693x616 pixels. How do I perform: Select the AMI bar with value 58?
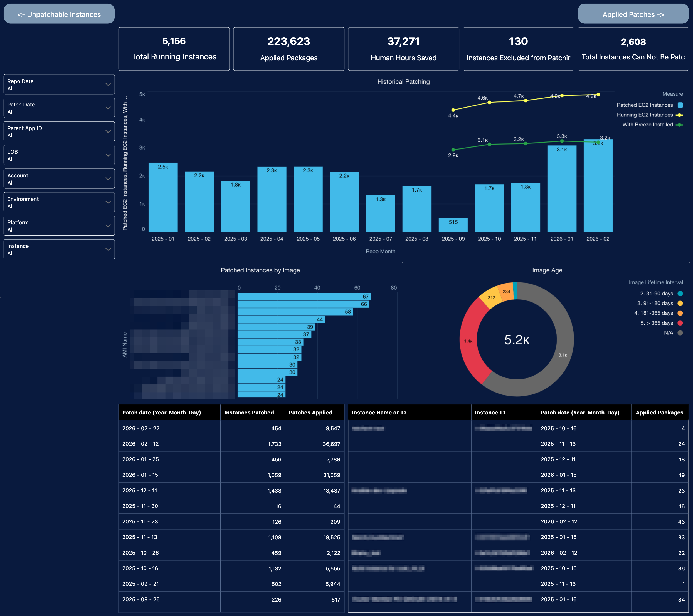295,312
